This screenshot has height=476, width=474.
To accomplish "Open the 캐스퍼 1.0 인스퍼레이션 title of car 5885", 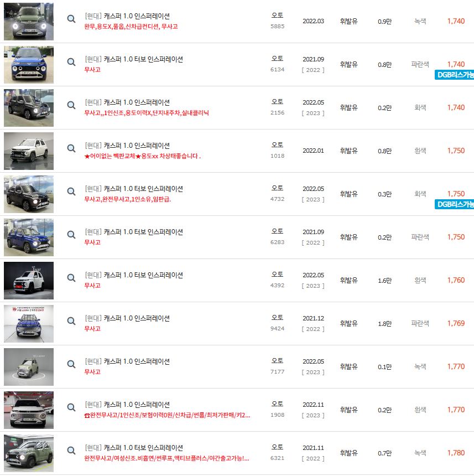I will point(127,16).
